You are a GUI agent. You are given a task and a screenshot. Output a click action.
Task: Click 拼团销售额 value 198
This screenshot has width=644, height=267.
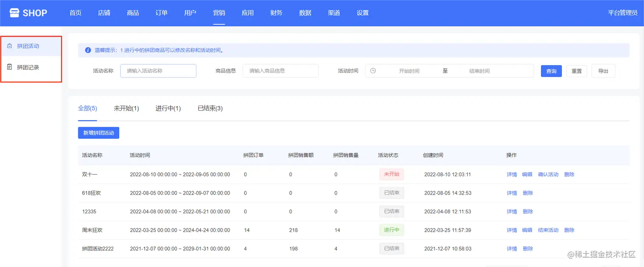click(x=293, y=249)
